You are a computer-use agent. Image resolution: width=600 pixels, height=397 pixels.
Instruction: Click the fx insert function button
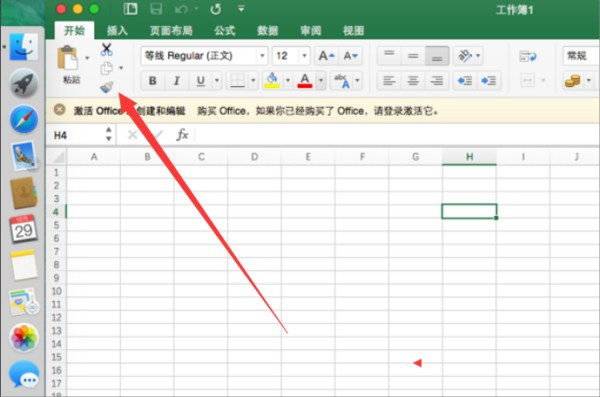[x=182, y=135]
